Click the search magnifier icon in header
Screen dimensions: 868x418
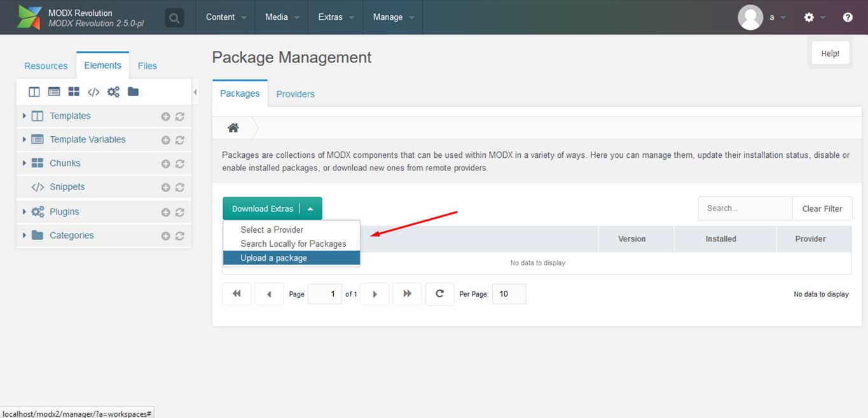pyautogui.click(x=174, y=17)
